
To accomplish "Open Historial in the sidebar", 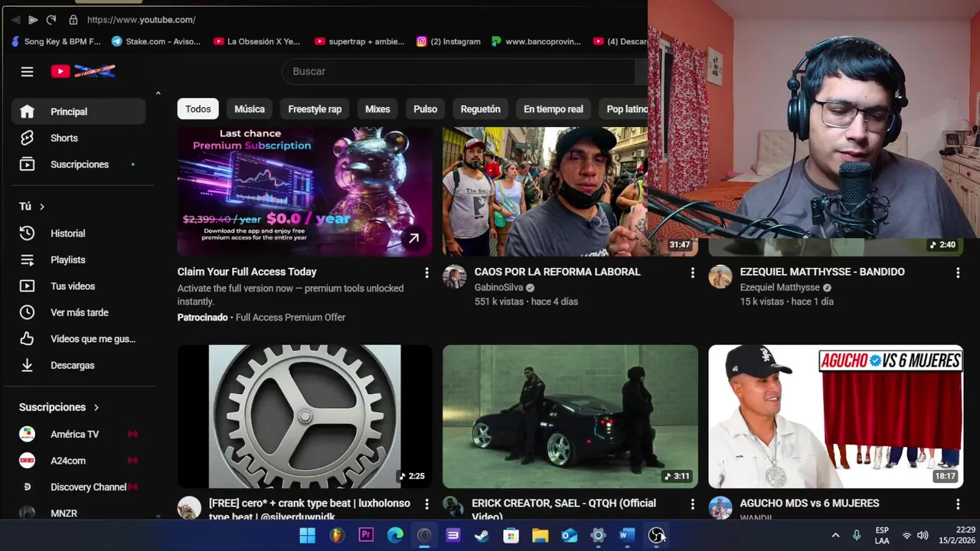I will [x=78, y=233].
